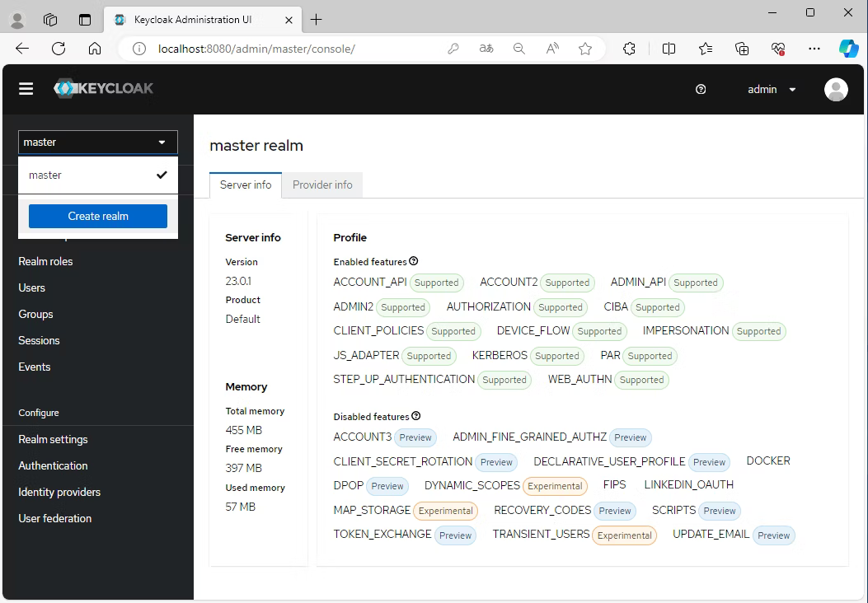Image resolution: width=868 pixels, height=603 pixels.
Task: Open Realm settings in the sidebar
Action: pos(53,439)
